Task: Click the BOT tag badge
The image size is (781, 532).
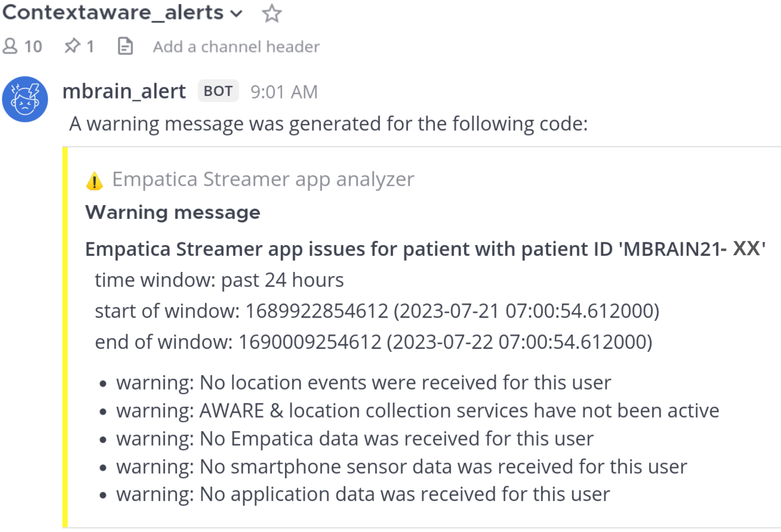Action: point(218,91)
